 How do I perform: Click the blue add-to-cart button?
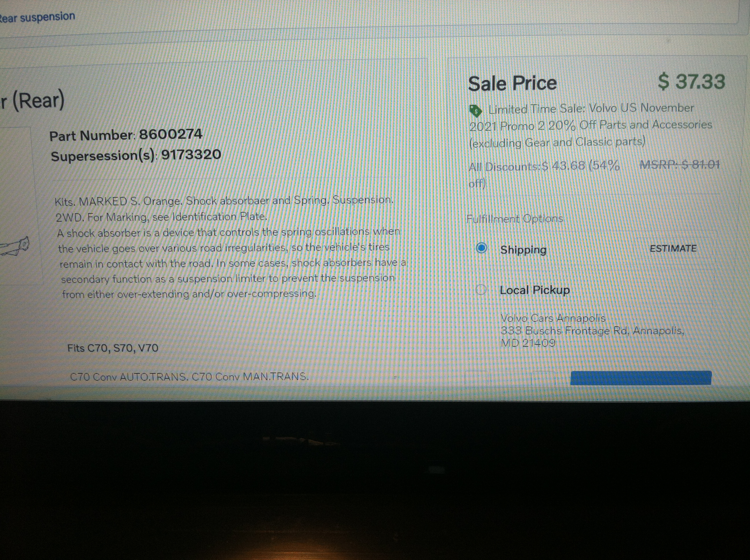click(641, 378)
